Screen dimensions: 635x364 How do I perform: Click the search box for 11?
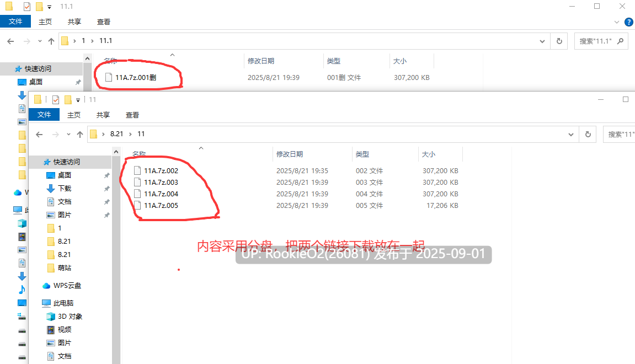click(619, 135)
